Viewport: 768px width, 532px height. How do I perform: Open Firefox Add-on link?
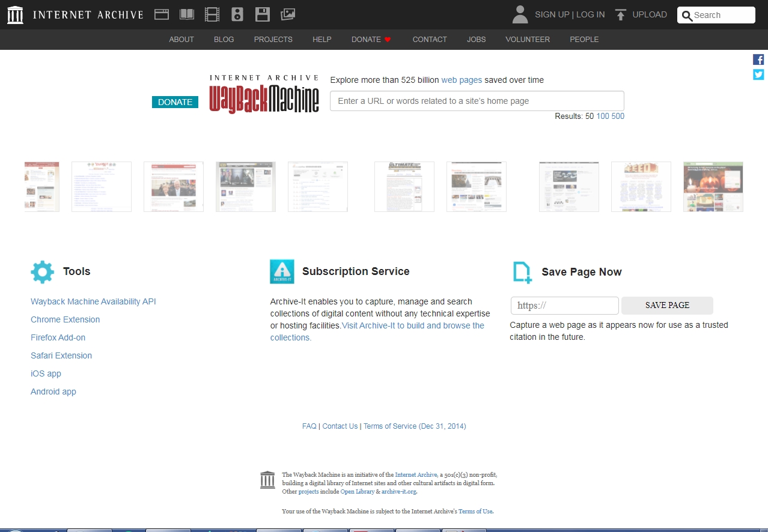(x=58, y=337)
